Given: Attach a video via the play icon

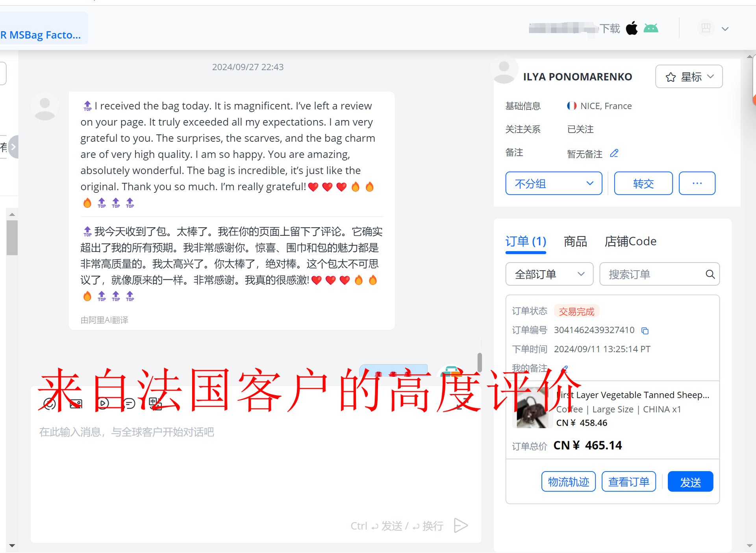Looking at the screenshot, I should pos(103,403).
